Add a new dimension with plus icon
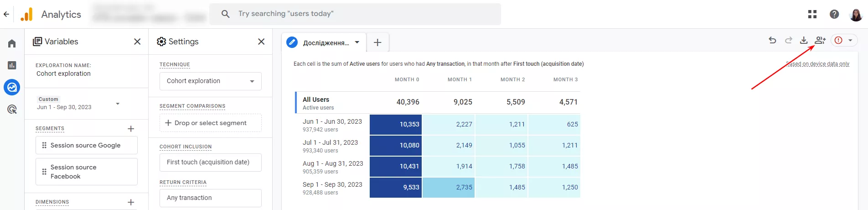The height and width of the screenshot is (210, 868). click(131, 202)
